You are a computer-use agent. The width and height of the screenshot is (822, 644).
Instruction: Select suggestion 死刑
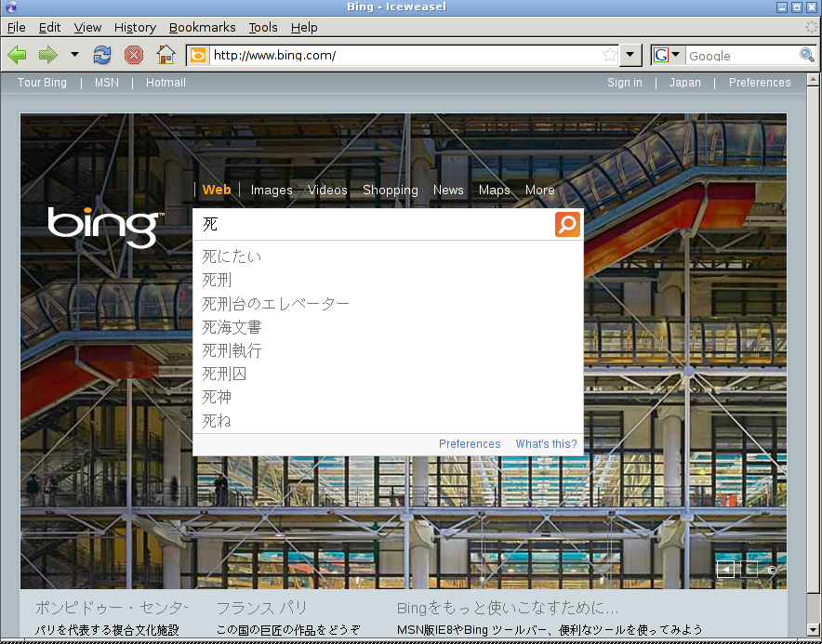[388, 280]
